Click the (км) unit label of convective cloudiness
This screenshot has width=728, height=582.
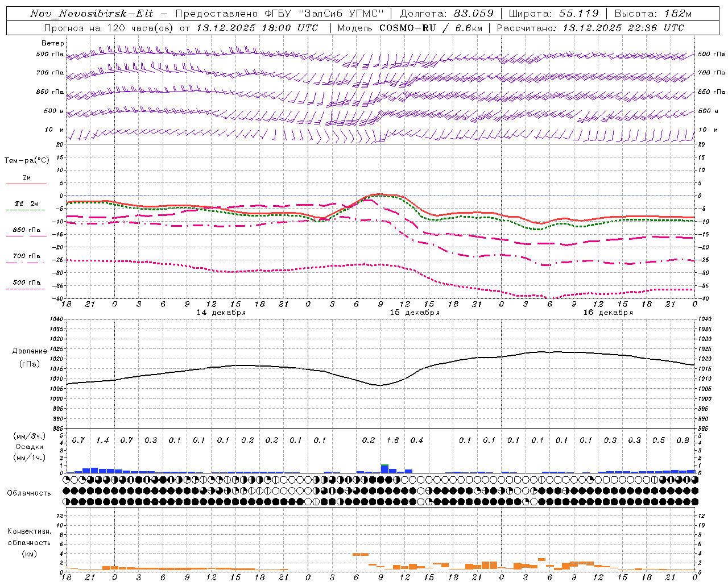point(29,554)
